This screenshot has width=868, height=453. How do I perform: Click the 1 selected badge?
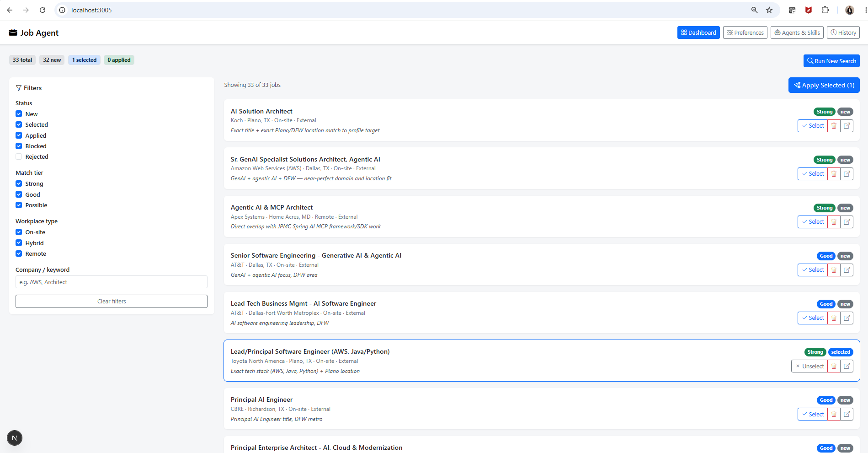pyautogui.click(x=84, y=60)
